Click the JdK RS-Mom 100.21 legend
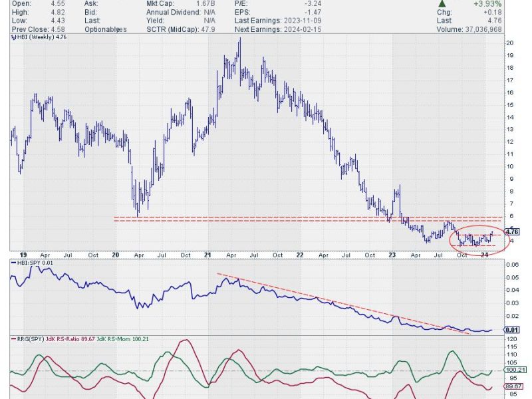This screenshot has height=399, width=532. (x=123, y=339)
